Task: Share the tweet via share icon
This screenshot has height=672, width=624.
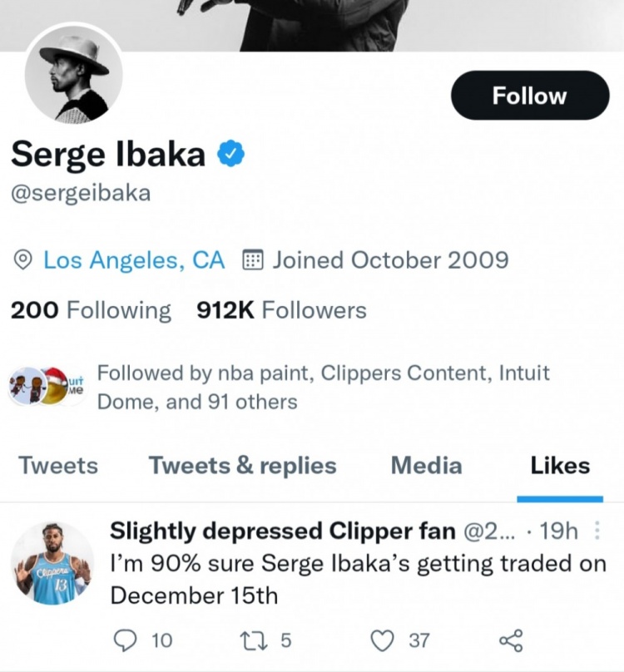Action: coord(510,640)
